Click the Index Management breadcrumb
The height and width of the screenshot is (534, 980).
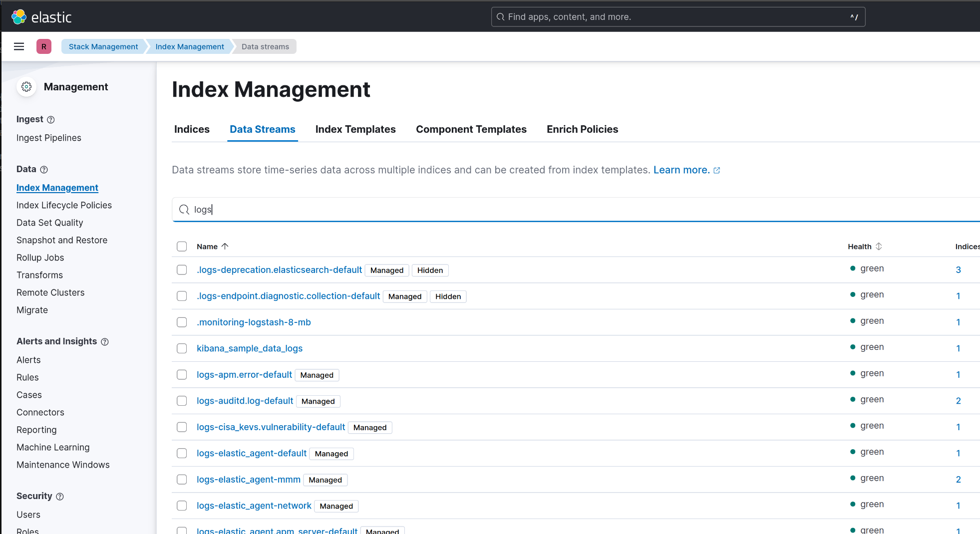point(190,46)
